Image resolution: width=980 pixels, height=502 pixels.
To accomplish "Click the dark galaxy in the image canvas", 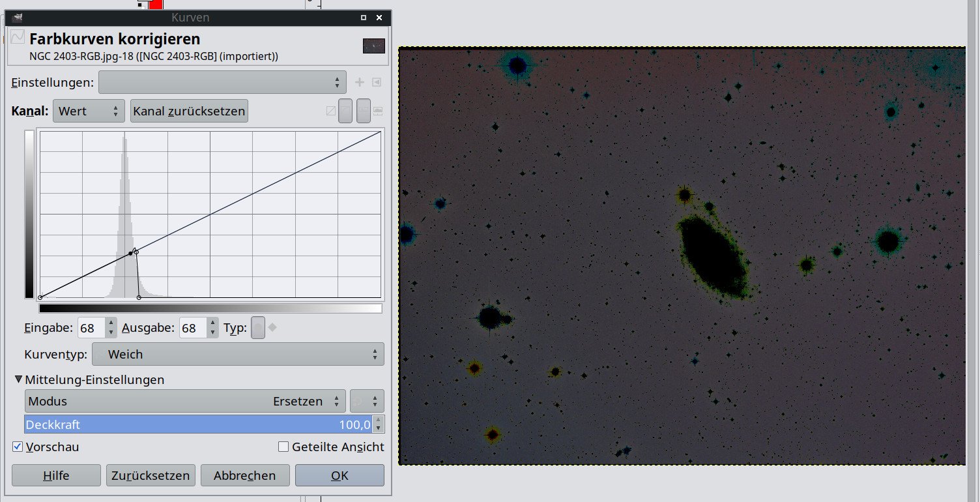I will tap(713, 256).
